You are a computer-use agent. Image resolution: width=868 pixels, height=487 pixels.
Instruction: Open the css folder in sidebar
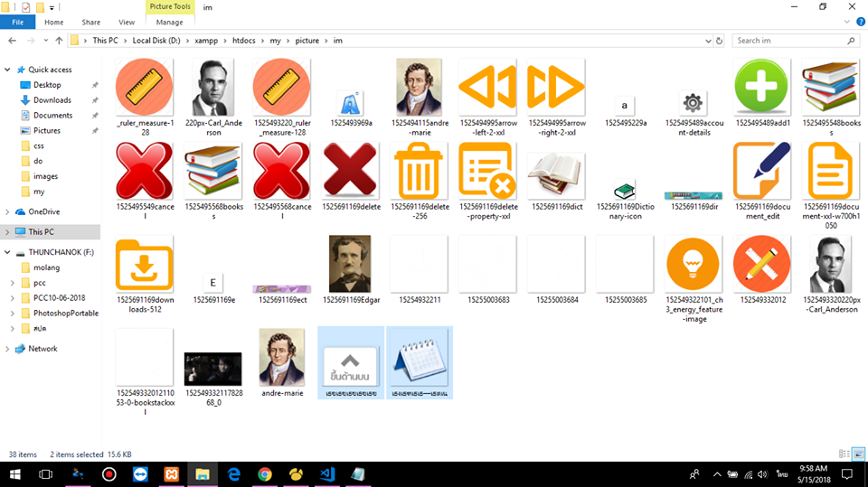pyautogui.click(x=38, y=145)
